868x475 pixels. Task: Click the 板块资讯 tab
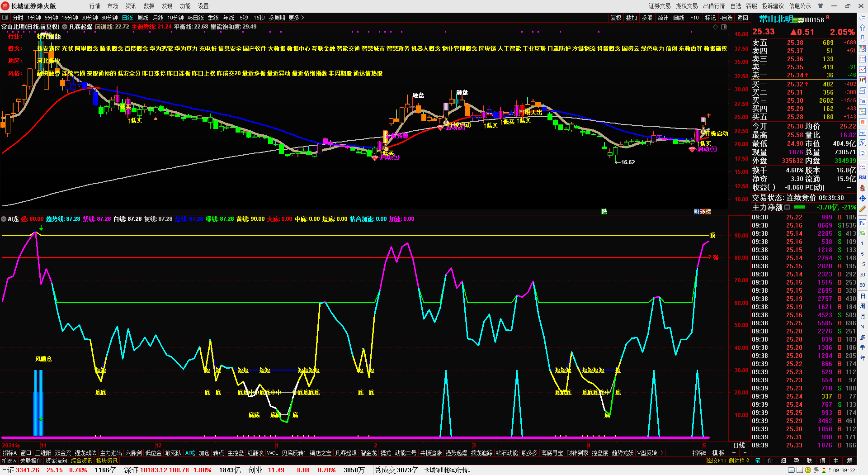click(107, 461)
